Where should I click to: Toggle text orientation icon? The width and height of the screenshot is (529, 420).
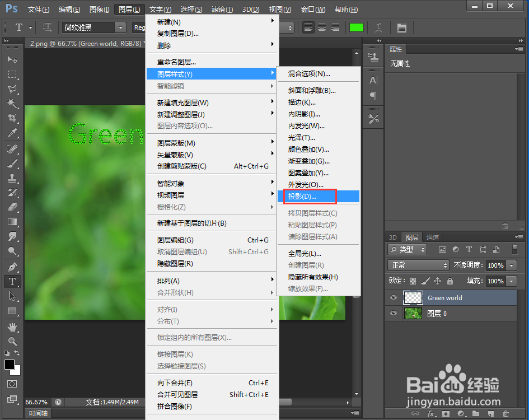pos(47,27)
